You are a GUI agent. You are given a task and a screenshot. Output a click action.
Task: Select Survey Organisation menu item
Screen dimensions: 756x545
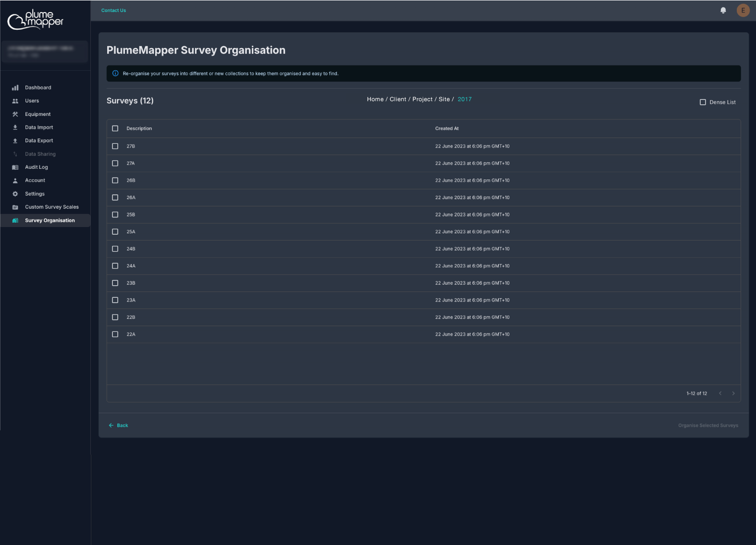(45, 220)
